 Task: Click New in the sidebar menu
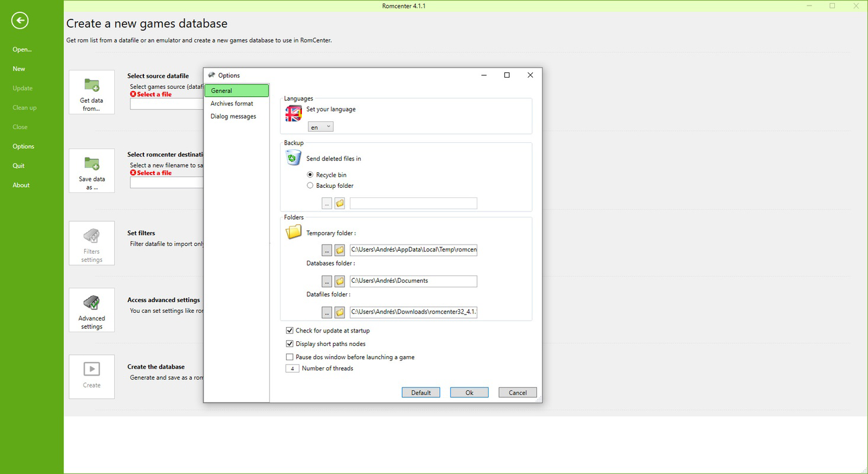point(19,69)
